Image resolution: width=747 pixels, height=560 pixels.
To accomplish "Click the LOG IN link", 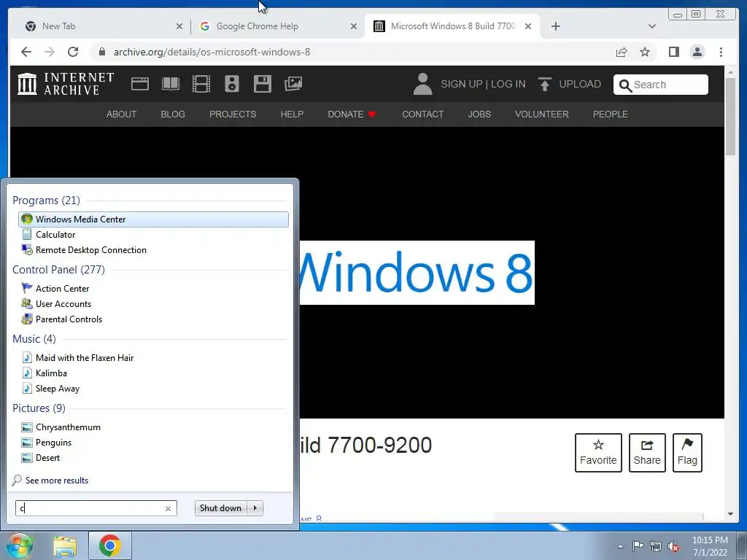I will tap(508, 85).
